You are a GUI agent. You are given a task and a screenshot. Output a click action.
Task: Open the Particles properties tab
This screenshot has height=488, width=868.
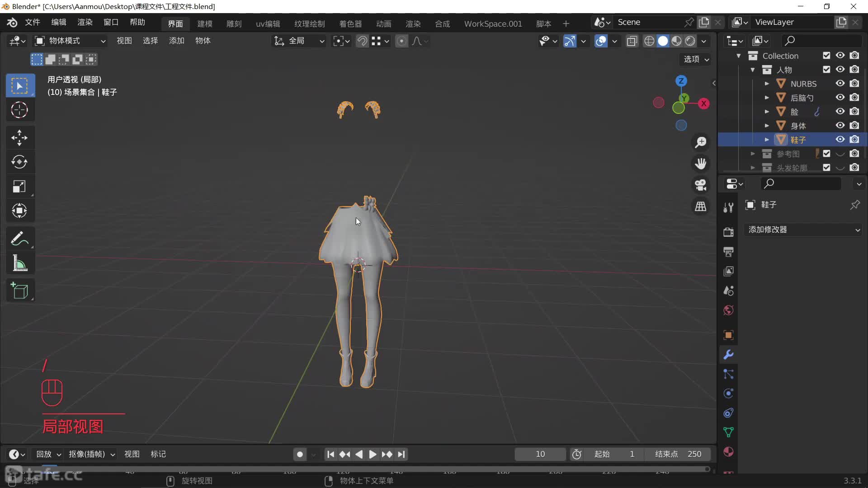point(728,374)
